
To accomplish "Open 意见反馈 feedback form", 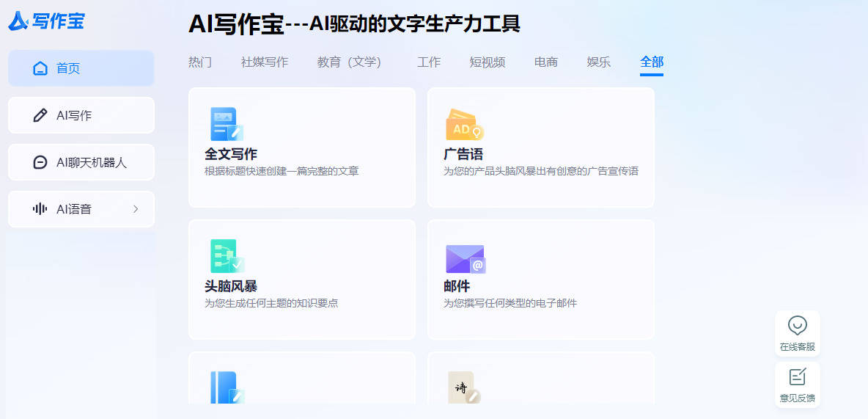I will click(x=797, y=385).
